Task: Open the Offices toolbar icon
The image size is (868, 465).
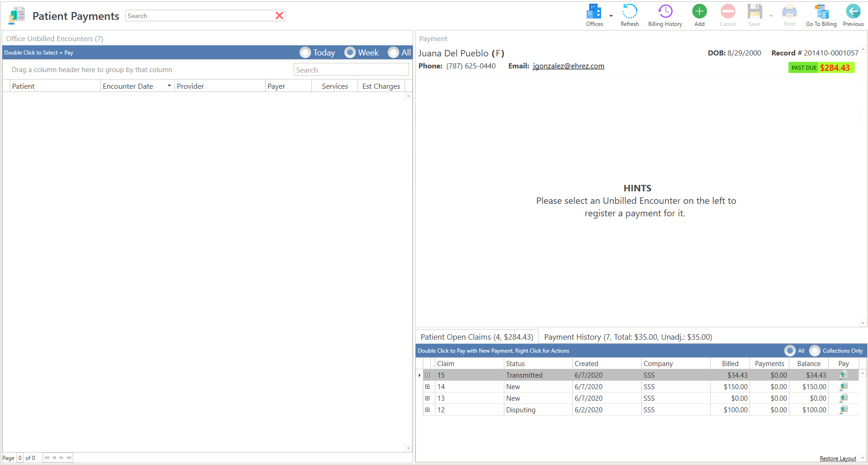Action: click(594, 15)
